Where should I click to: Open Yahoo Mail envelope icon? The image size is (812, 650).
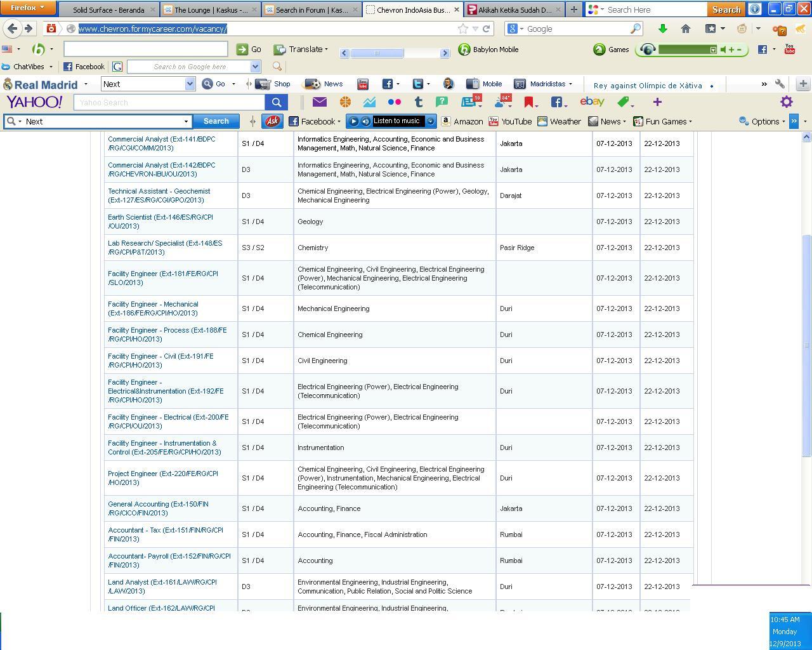(320, 102)
